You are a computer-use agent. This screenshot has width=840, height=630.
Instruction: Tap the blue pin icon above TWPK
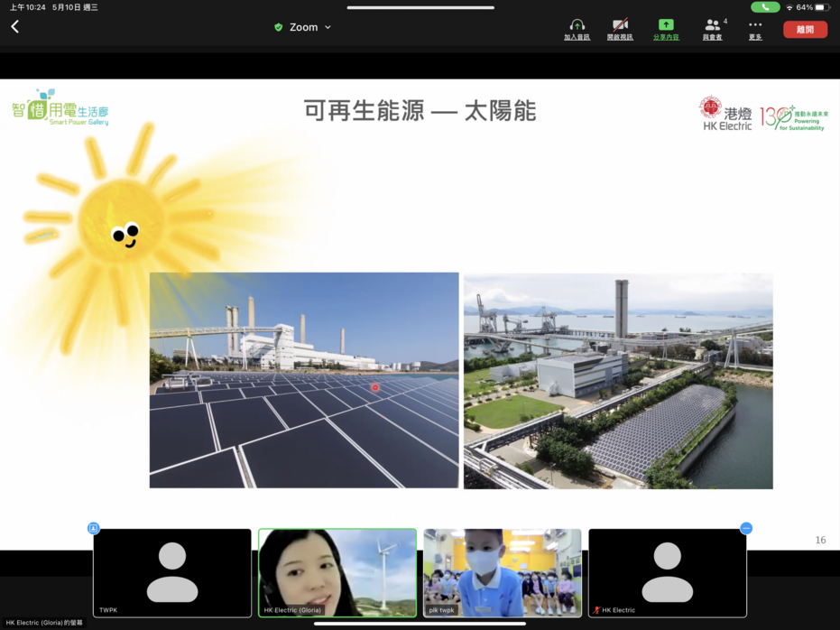click(x=93, y=528)
